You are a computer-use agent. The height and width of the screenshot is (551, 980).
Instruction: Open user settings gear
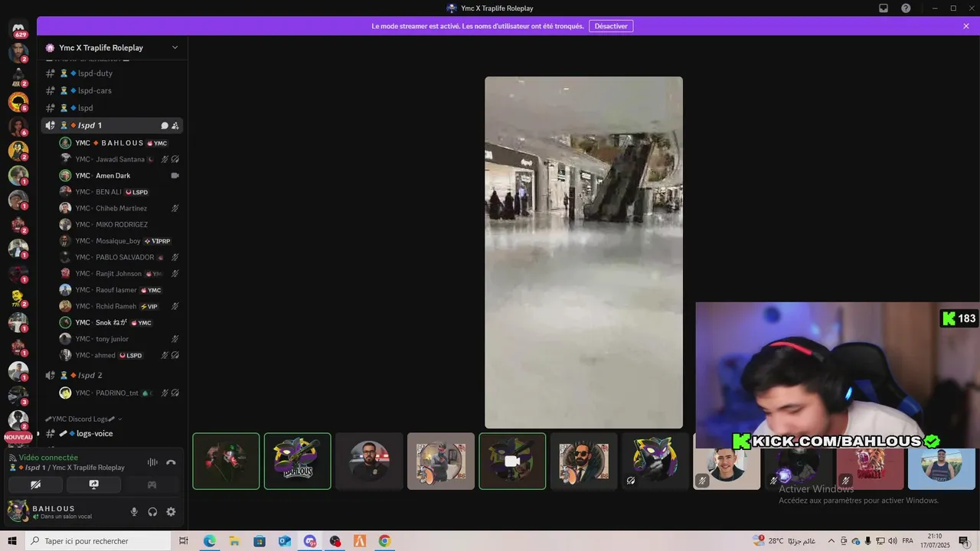[x=171, y=512]
